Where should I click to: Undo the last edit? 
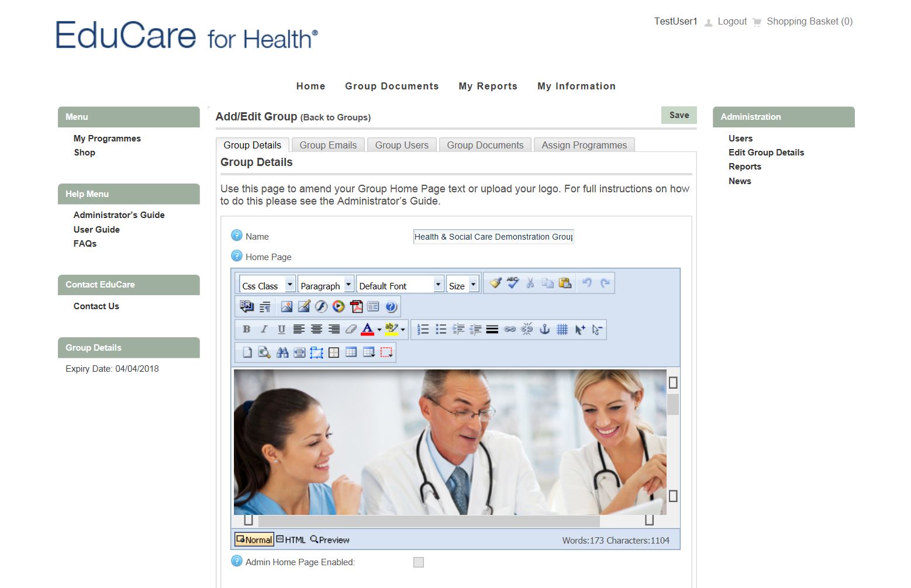click(x=586, y=283)
